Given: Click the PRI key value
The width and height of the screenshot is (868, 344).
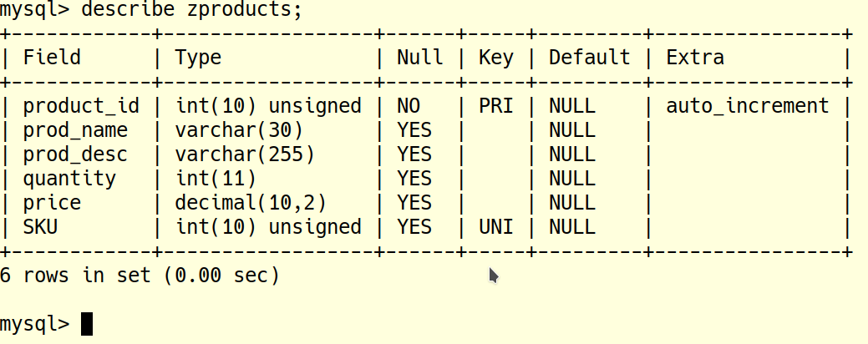Looking at the screenshot, I should tap(495, 106).
